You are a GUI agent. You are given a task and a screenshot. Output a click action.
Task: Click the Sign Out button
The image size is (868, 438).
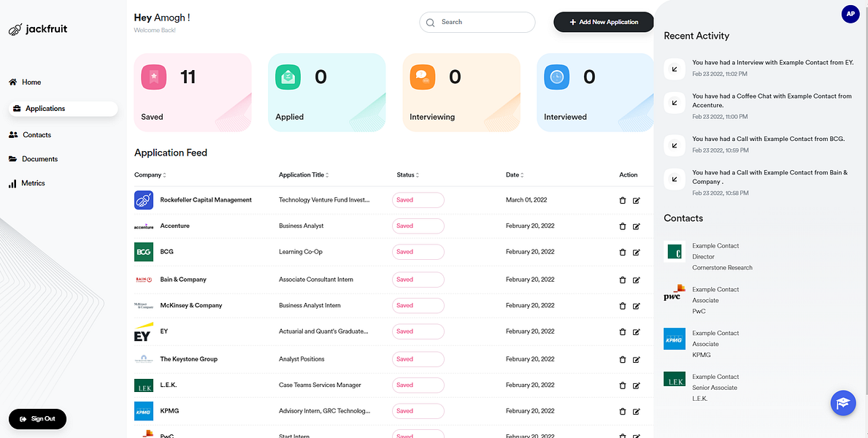pos(38,418)
